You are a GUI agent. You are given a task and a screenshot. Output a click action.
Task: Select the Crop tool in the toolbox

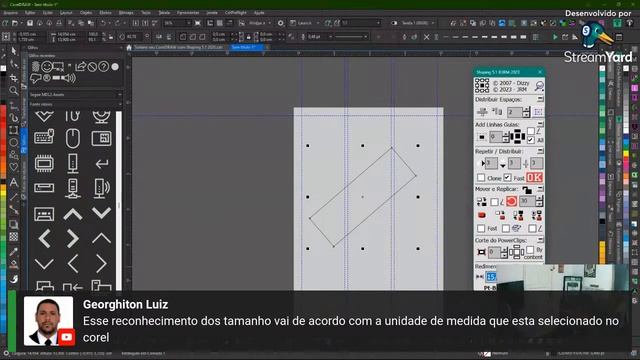[14, 78]
